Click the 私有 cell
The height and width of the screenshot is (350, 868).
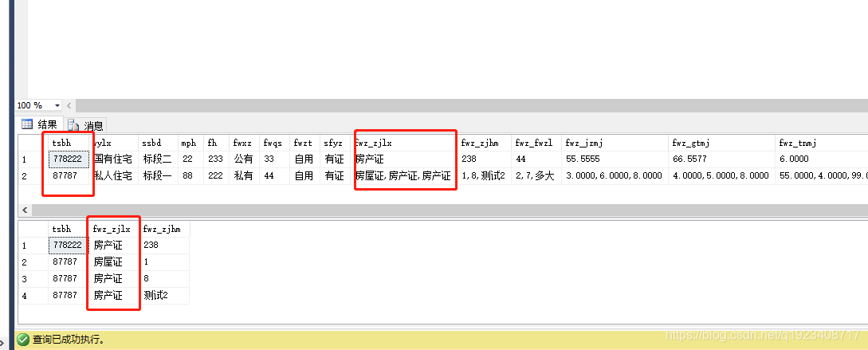[244, 176]
